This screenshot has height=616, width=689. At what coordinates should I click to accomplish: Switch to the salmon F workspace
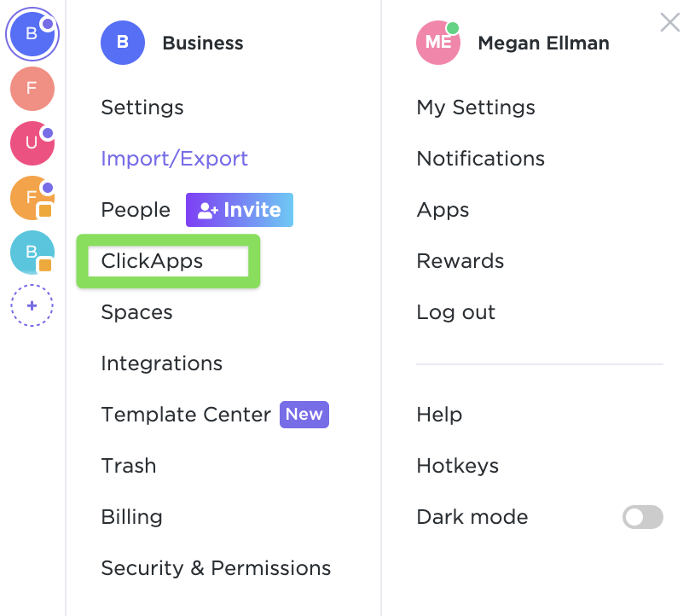[32, 89]
